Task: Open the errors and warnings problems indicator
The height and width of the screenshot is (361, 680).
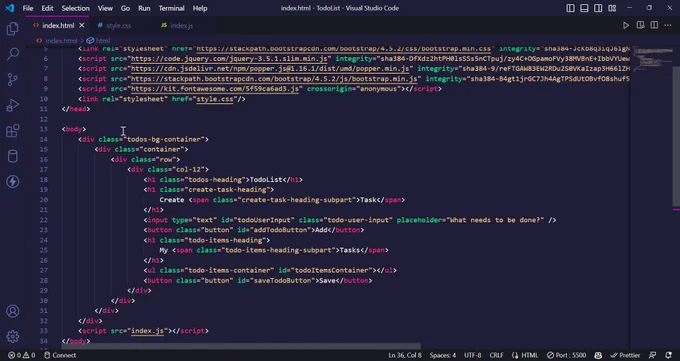Action: pyautogui.click(x=22, y=355)
